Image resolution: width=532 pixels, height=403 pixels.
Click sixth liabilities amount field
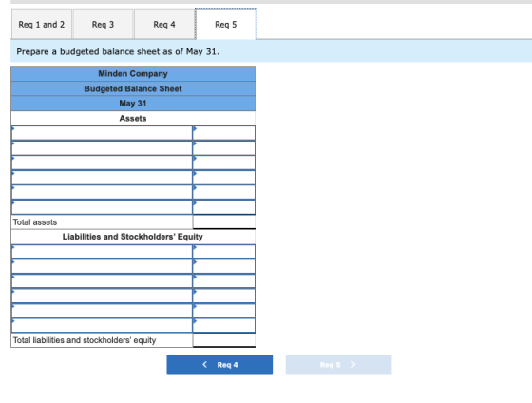pyautogui.click(x=224, y=325)
